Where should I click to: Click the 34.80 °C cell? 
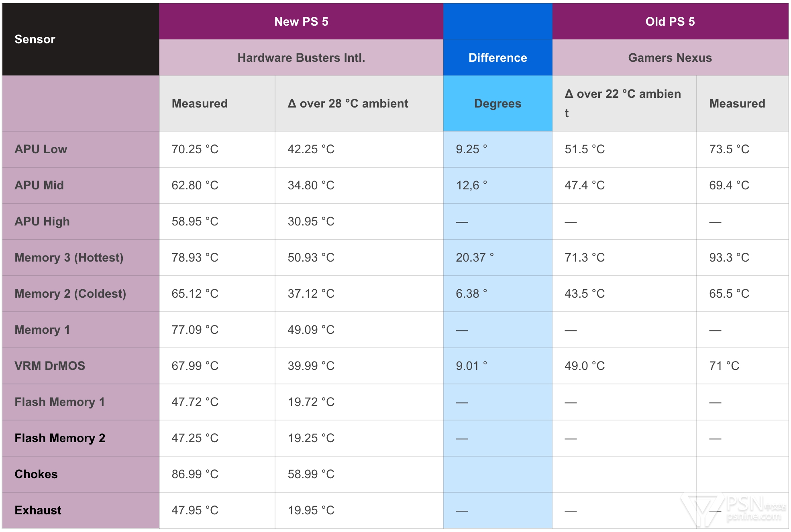click(359, 185)
